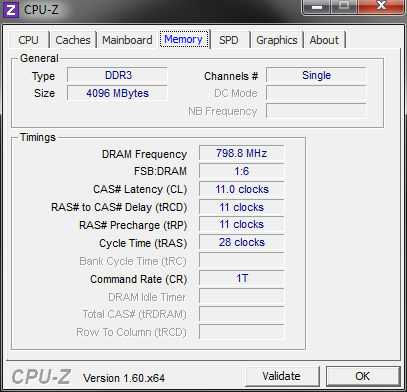The width and height of the screenshot is (407, 392).
Task: Confirm with the OK button
Action: click(x=363, y=376)
